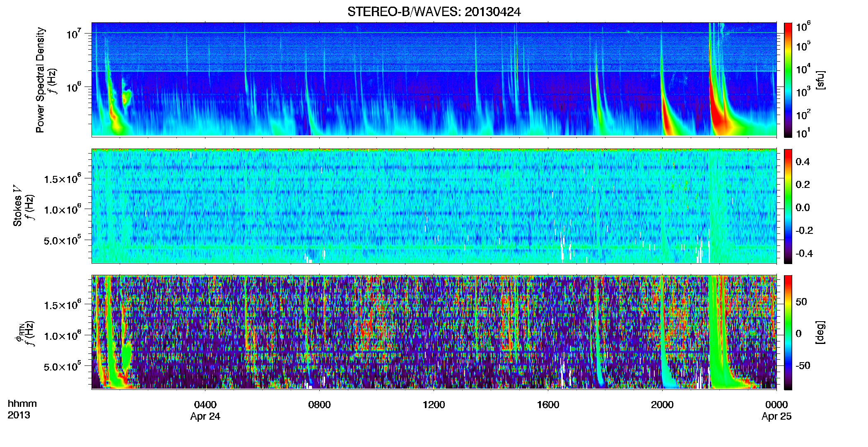868x447 pixels.
Task: Click the 10^5 label on the sfu color bar
Action: 803,46
